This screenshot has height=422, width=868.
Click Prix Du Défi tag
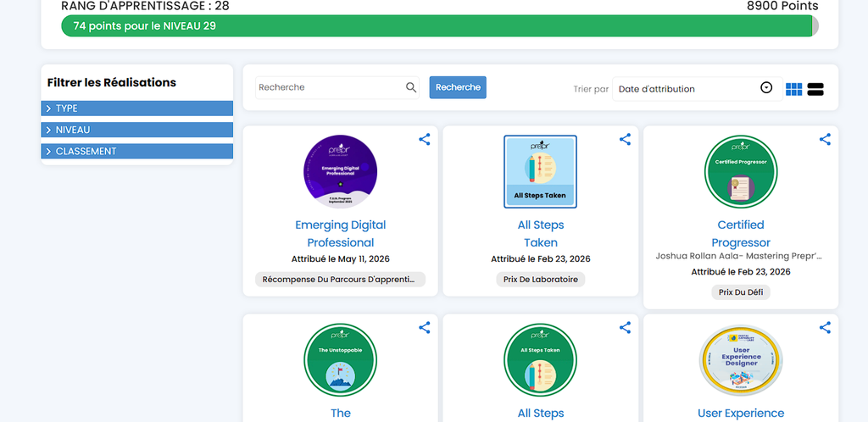pos(741,292)
